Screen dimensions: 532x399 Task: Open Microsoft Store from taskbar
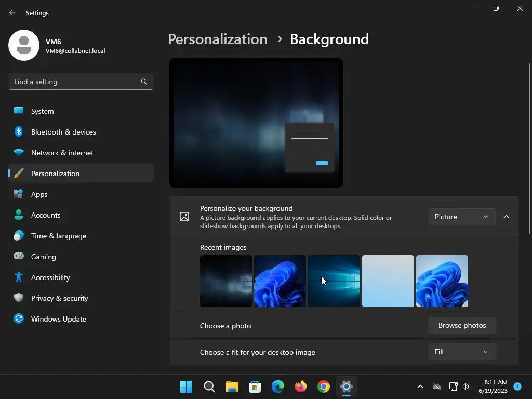coord(255,387)
